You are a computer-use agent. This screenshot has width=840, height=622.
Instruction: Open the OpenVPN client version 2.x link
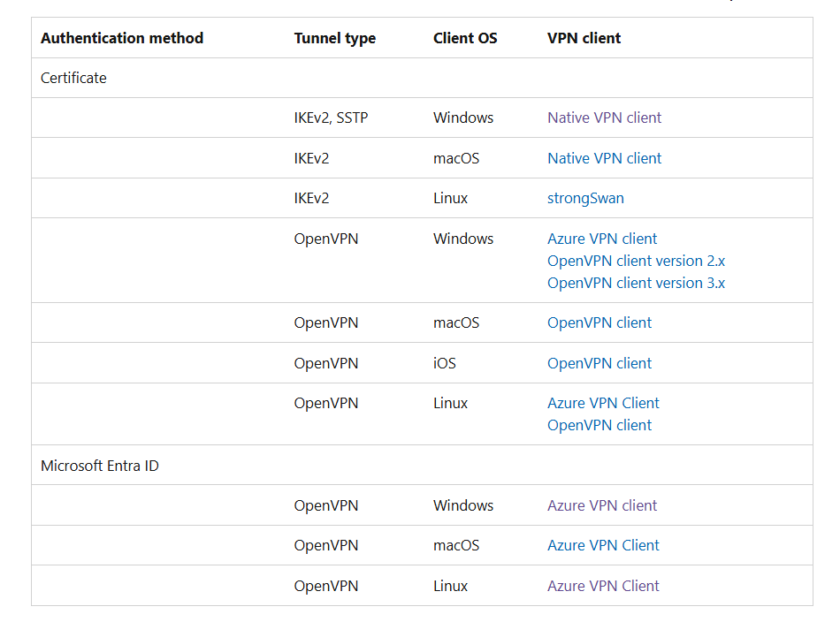click(x=636, y=261)
